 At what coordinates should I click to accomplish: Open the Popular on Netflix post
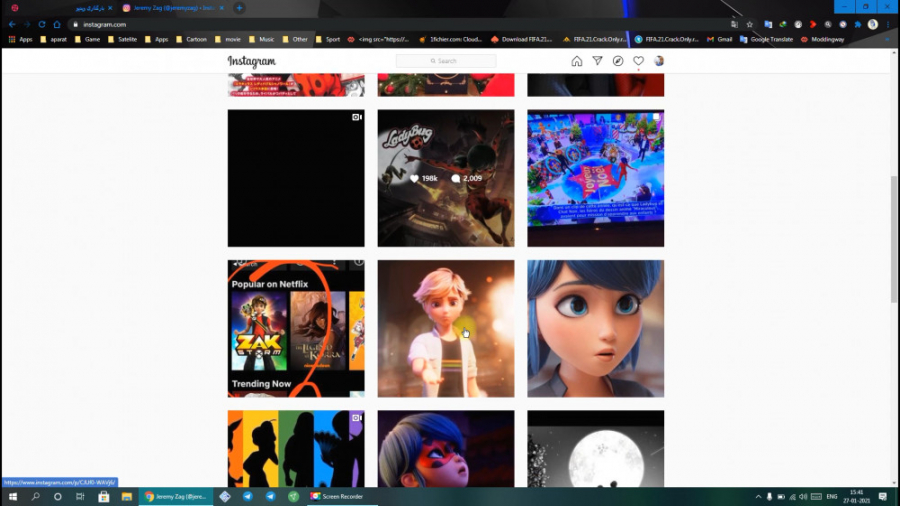click(296, 328)
